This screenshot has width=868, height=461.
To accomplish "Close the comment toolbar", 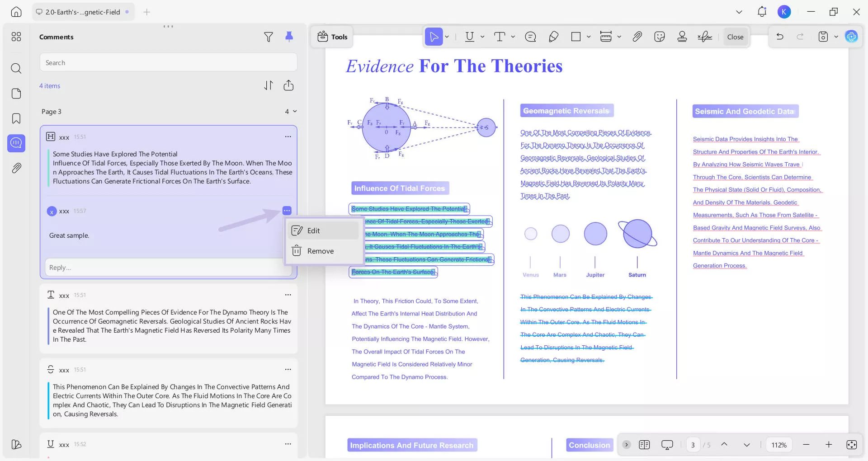I will pyautogui.click(x=735, y=37).
